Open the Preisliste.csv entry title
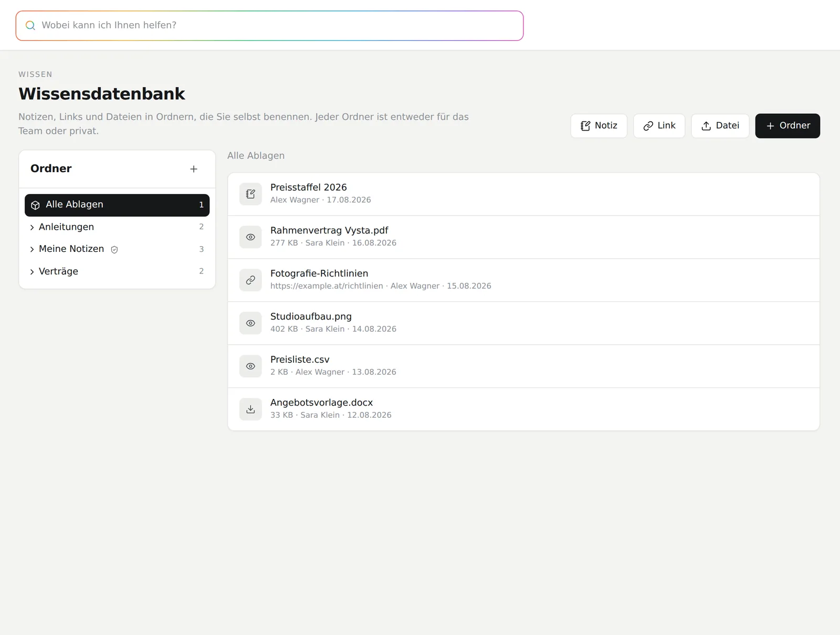Viewport: 840px width, 635px height. (x=300, y=359)
